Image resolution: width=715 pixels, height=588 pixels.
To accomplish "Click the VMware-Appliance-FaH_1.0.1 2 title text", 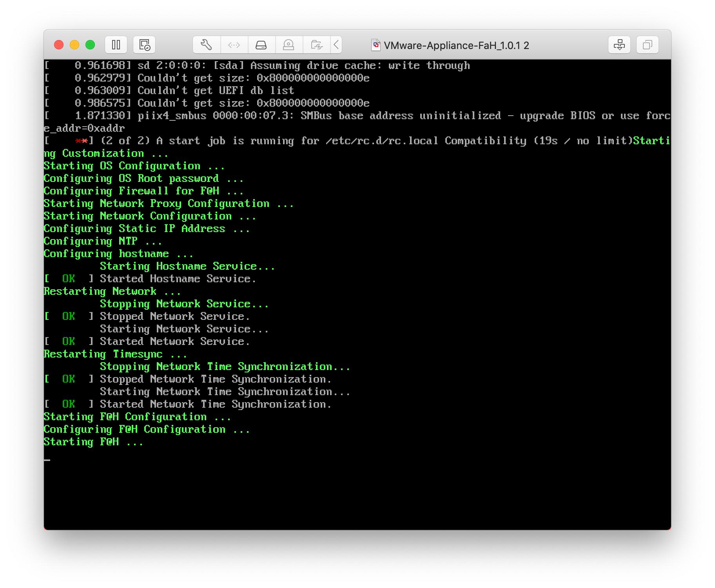I will coord(456,45).
